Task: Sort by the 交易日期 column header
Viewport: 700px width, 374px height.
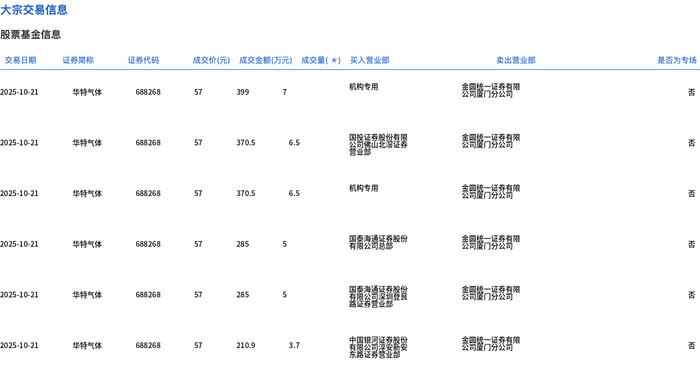Action: pos(20,60)
